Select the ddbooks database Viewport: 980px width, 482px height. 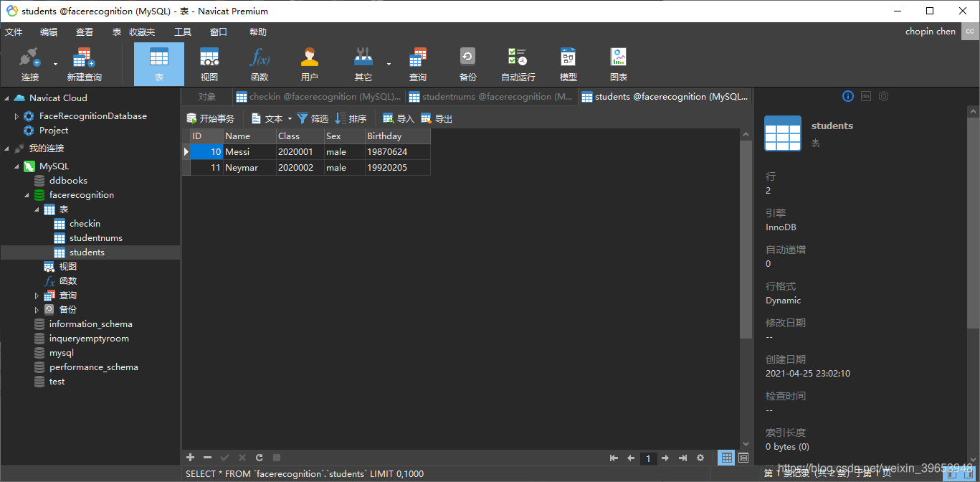pos(68,181)
